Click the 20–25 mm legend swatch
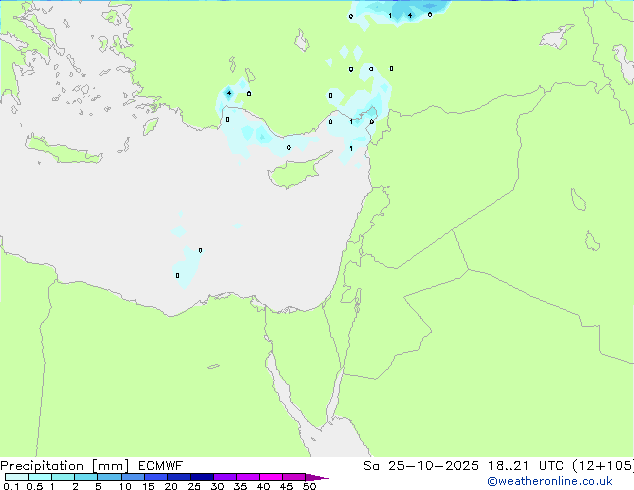The width and height of the screenshot is (634, 490). (178, 477)
